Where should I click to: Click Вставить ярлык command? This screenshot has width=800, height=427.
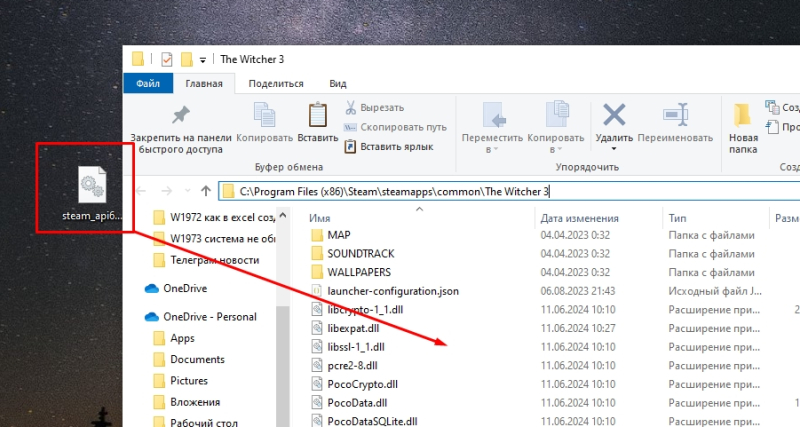coord(389,146)
